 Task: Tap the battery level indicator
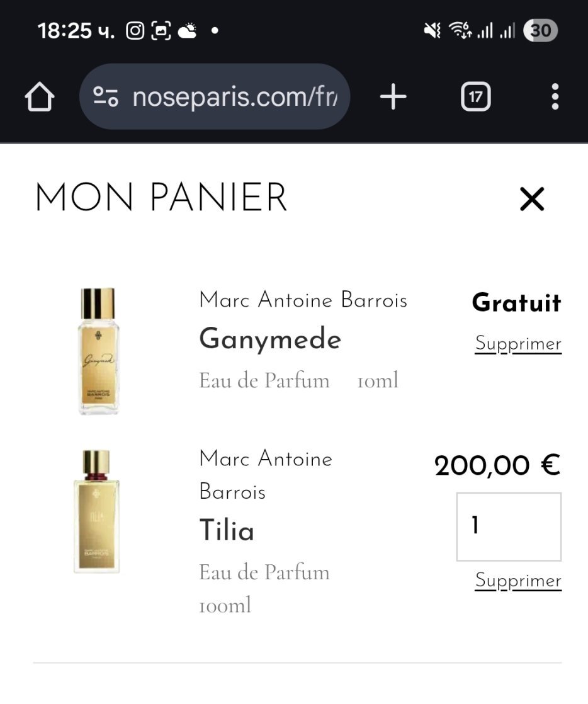tap(541, 30)
